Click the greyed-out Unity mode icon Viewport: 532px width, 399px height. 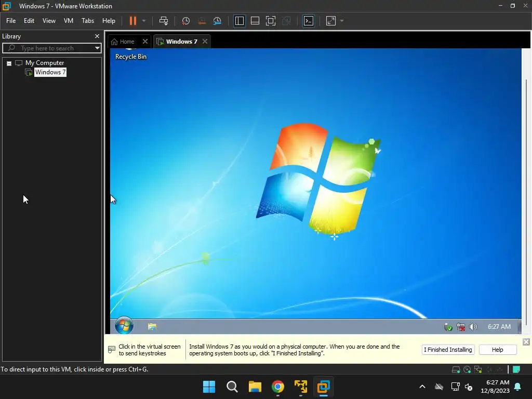click(286, 21)
